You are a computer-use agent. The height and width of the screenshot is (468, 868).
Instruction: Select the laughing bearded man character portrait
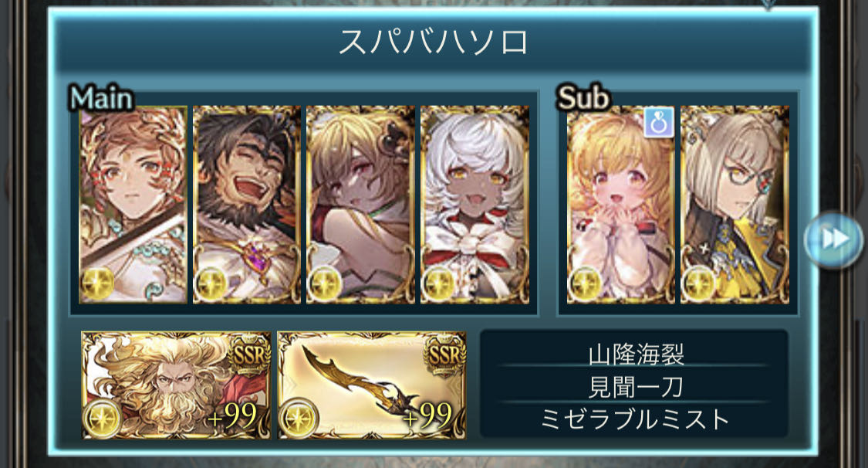(247, 205)
